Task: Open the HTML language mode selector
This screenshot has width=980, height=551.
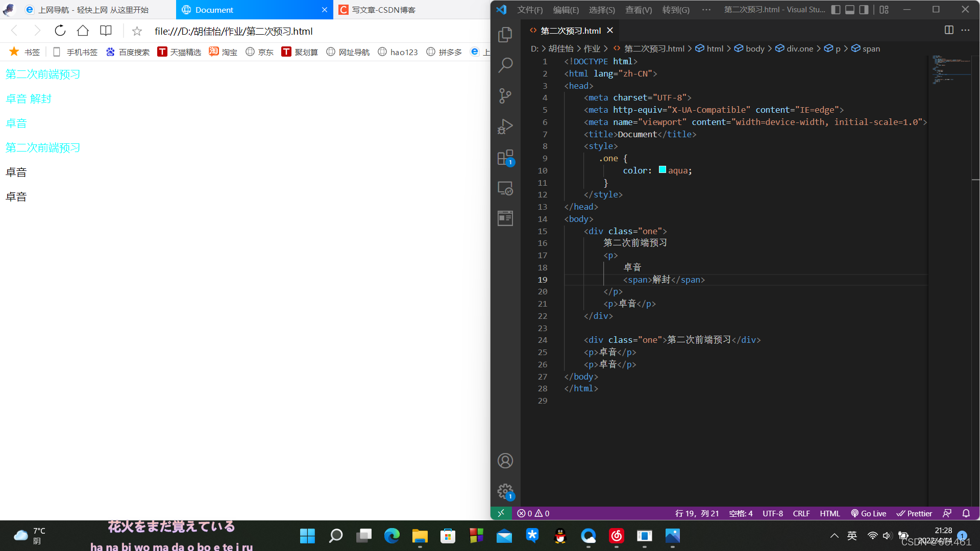Action: (x=829, y=513)
